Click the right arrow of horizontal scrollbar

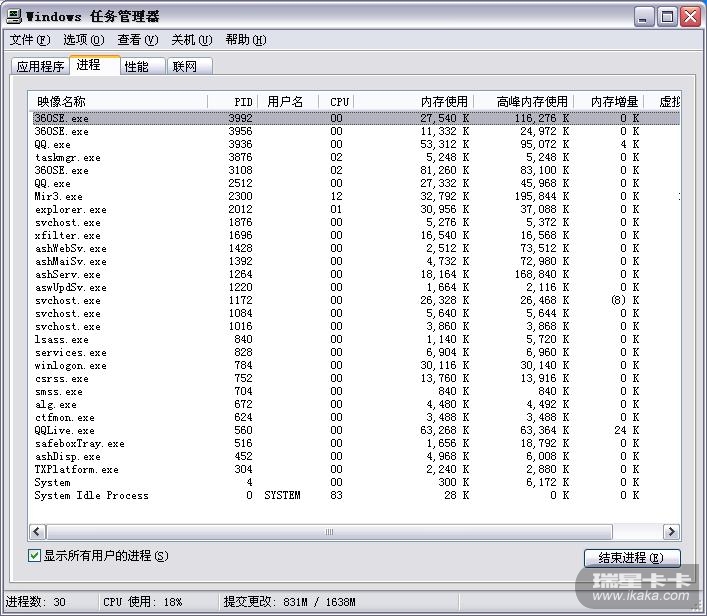[671, 532]
